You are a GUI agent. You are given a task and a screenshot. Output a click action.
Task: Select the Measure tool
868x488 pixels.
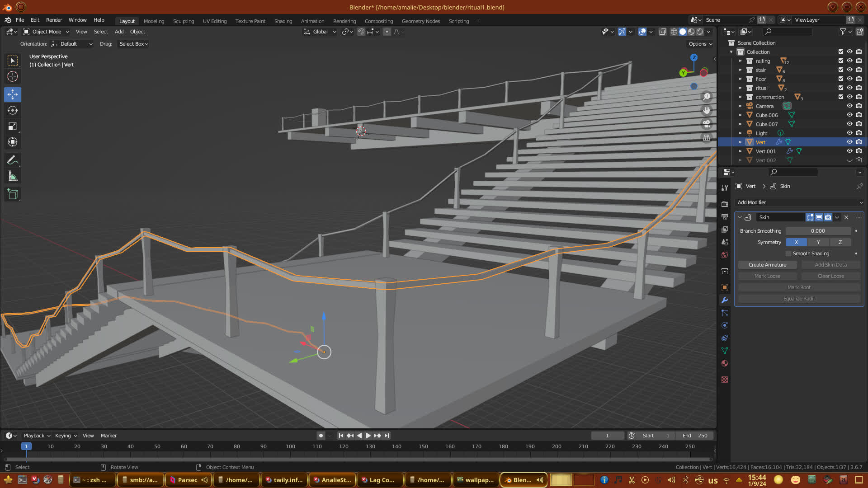[x=13, y=177]
